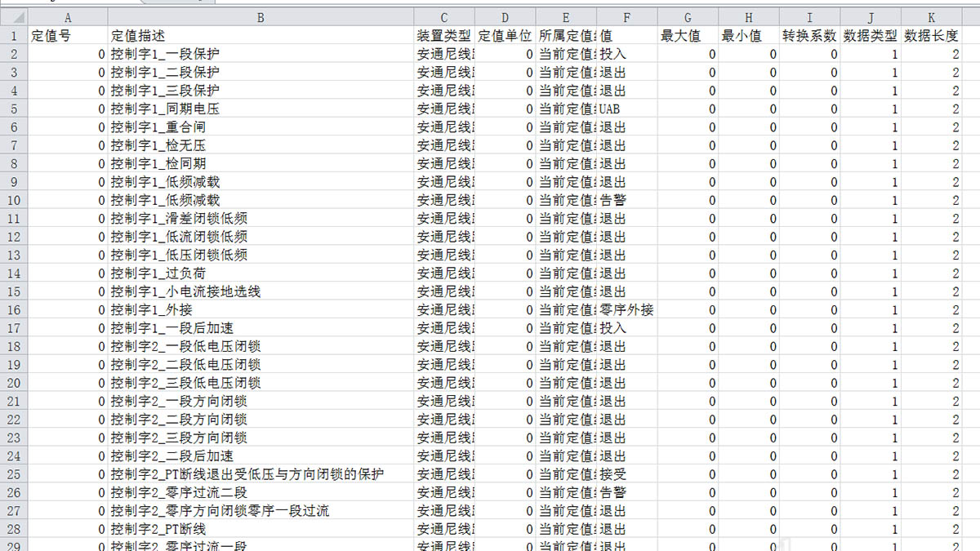980x551 pixels.
Task: Select row 25 via its row number
Action: [13, 474]
